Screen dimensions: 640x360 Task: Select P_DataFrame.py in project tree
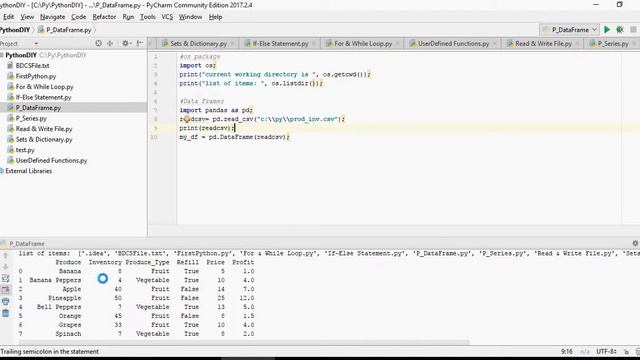click(x=38, y=108)
